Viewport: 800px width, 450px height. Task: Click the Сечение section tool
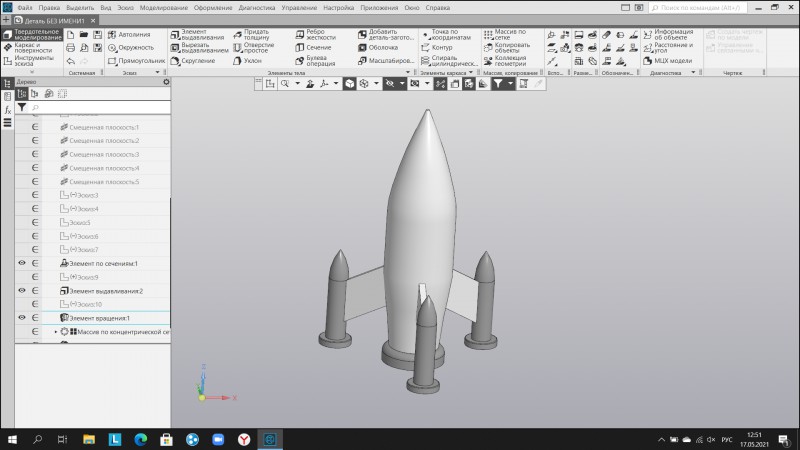tap(313, 47)
